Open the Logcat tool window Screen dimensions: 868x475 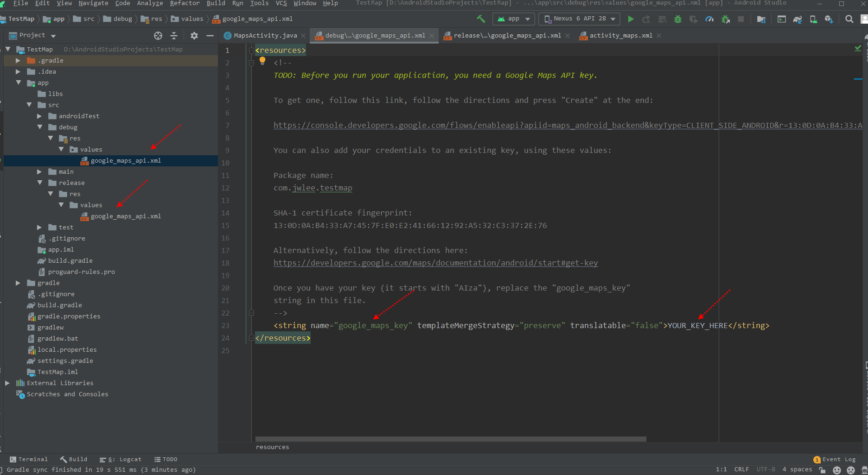[x=121, y=459]
